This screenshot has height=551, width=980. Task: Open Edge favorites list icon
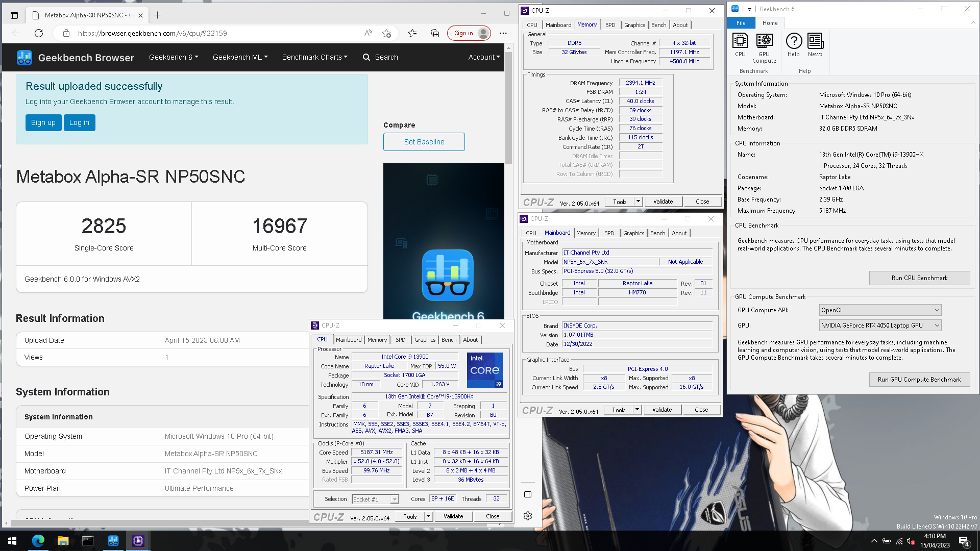click(412, 33)
